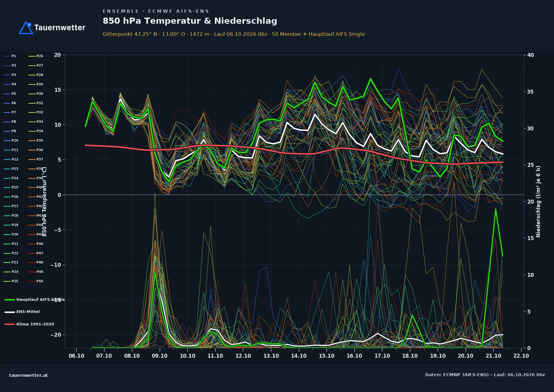Click the −5 temperature axis tick
Image resolution: width=554 pixels, height=392 pixels.
57,230
